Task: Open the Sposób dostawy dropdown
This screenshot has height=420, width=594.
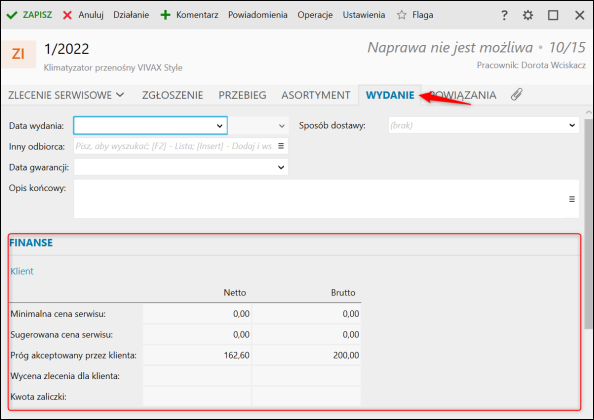Action: [x=572, y=125]
